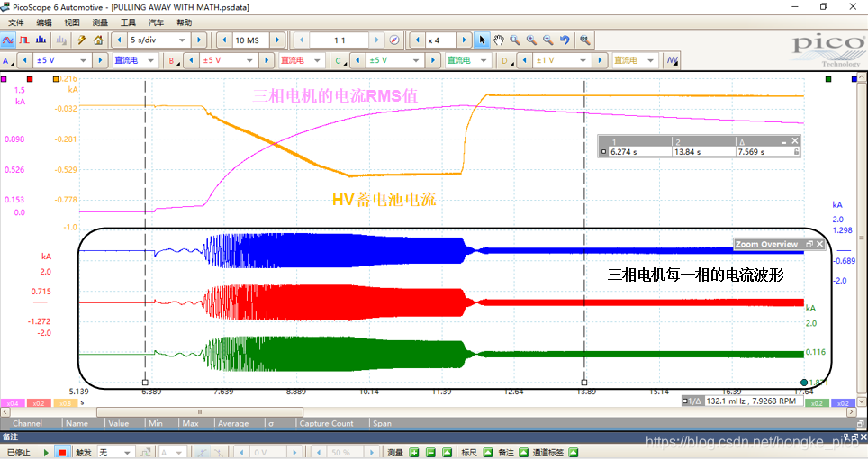The height and width of the screenshot is (459, 868).
Task: Click the Home display icon
Action: (98, 40)
